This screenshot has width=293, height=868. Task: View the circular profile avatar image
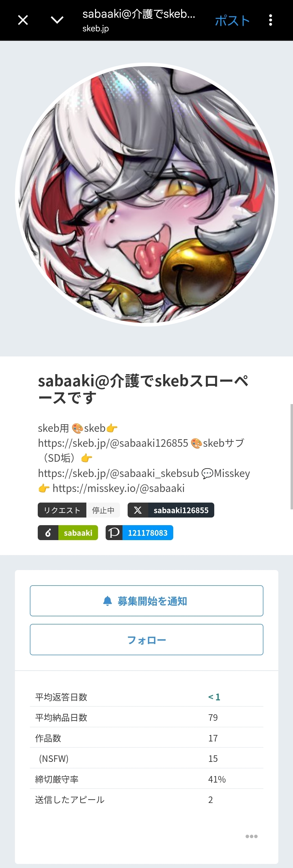147,195
